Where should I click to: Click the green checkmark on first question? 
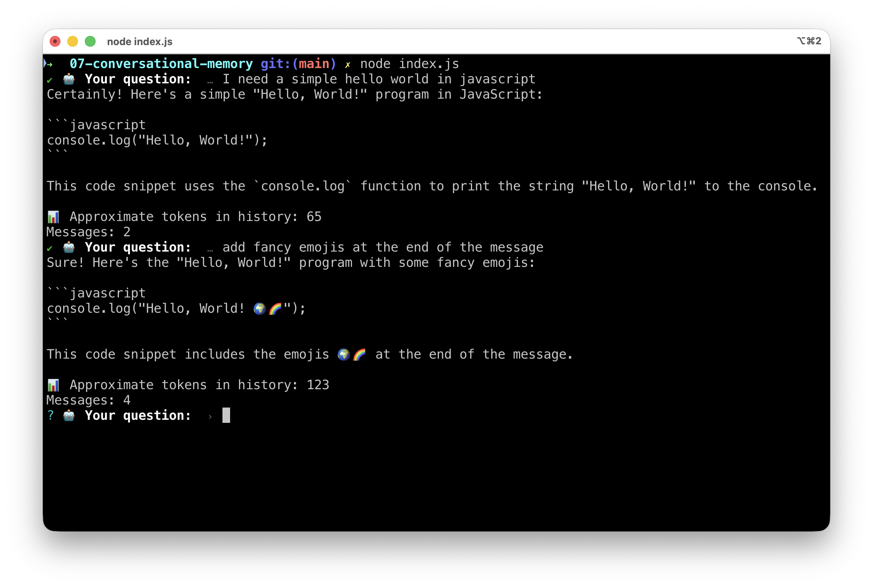50,80
